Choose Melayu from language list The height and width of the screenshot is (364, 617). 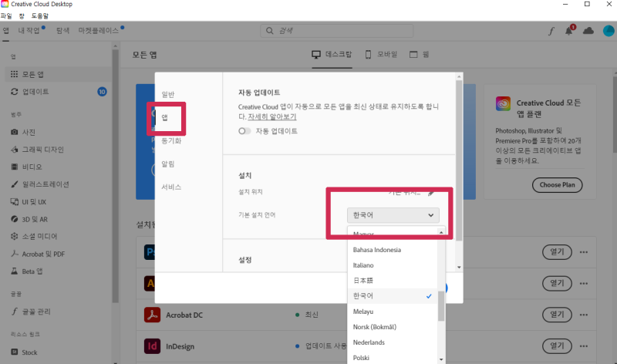click(393, 312)
